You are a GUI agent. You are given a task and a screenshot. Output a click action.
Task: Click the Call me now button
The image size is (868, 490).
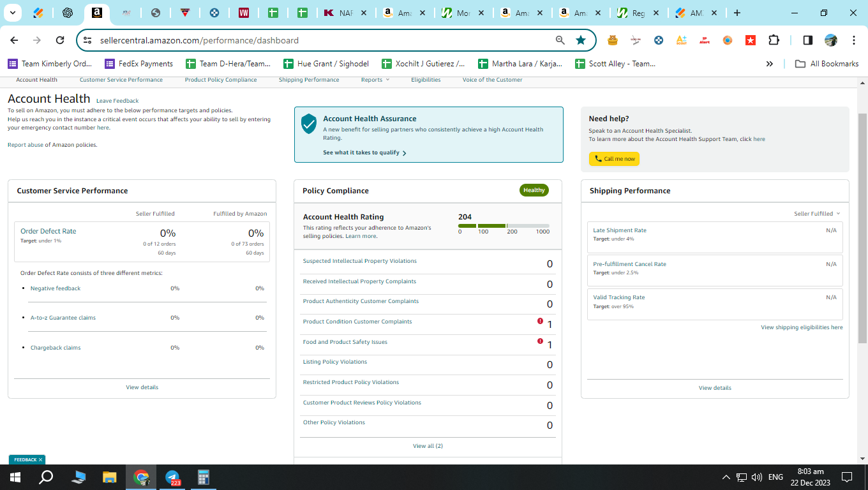tap(614, 159)
